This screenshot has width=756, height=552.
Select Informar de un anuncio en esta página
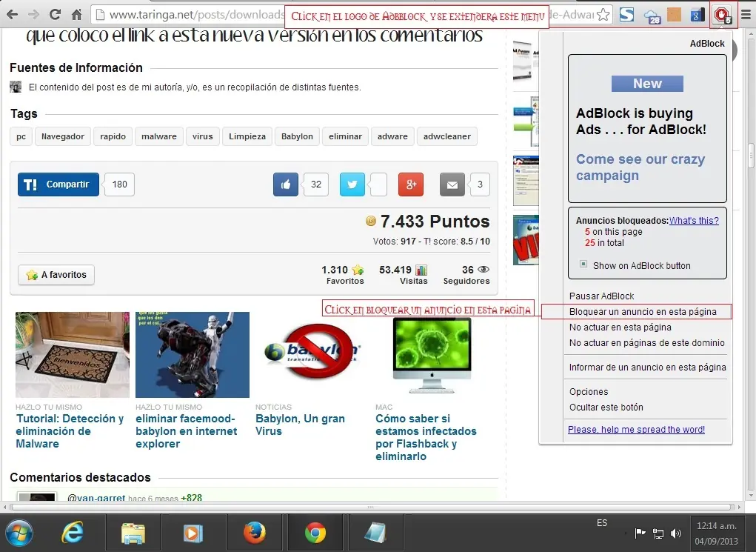pos(647,368)
